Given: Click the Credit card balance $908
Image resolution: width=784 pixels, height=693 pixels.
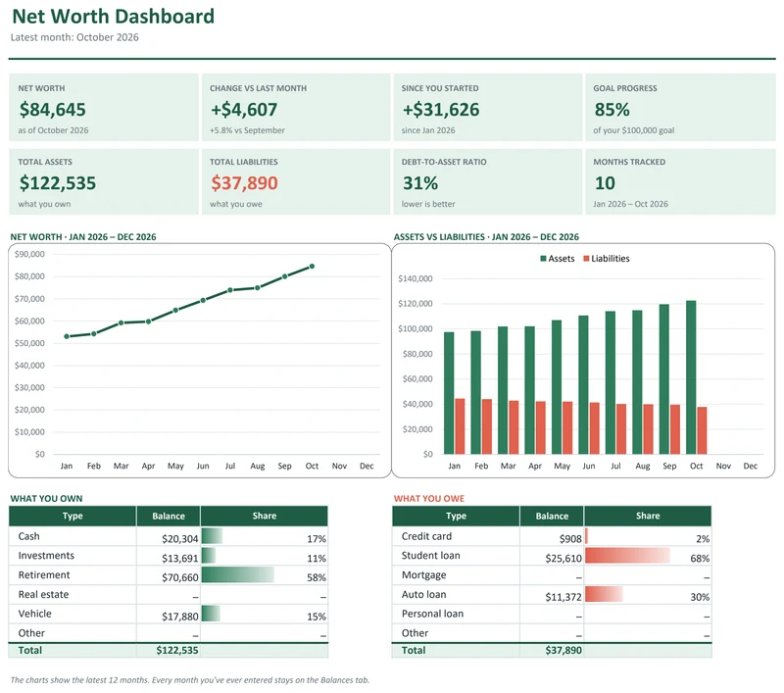Looking at the screenshot, I should (570, 539).
